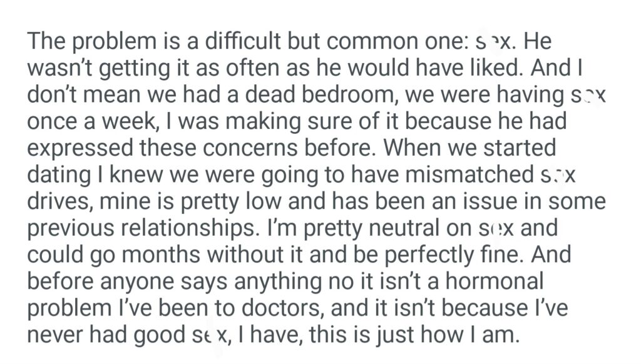Click the word "anyone"
This screenshot has height=364, width=641.
[x=141, y=283]
